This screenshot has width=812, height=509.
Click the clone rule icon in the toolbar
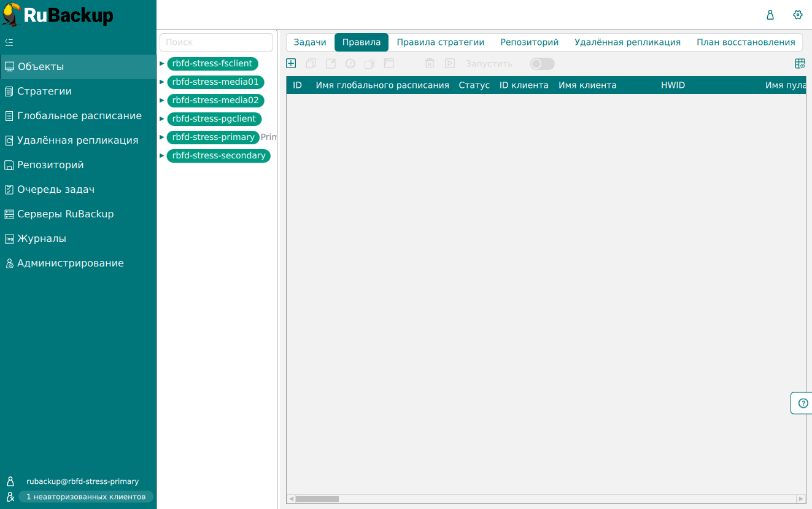(x=311, y=63)
